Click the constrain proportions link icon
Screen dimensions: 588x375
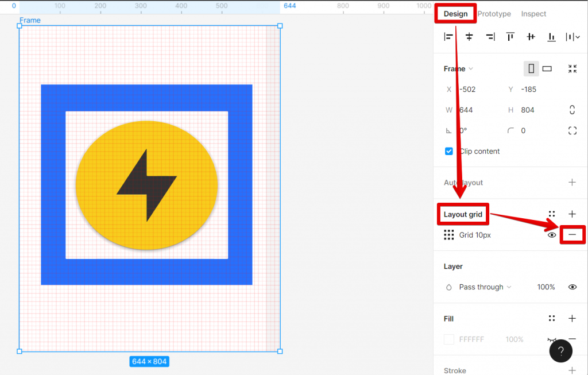coord(572,110)
